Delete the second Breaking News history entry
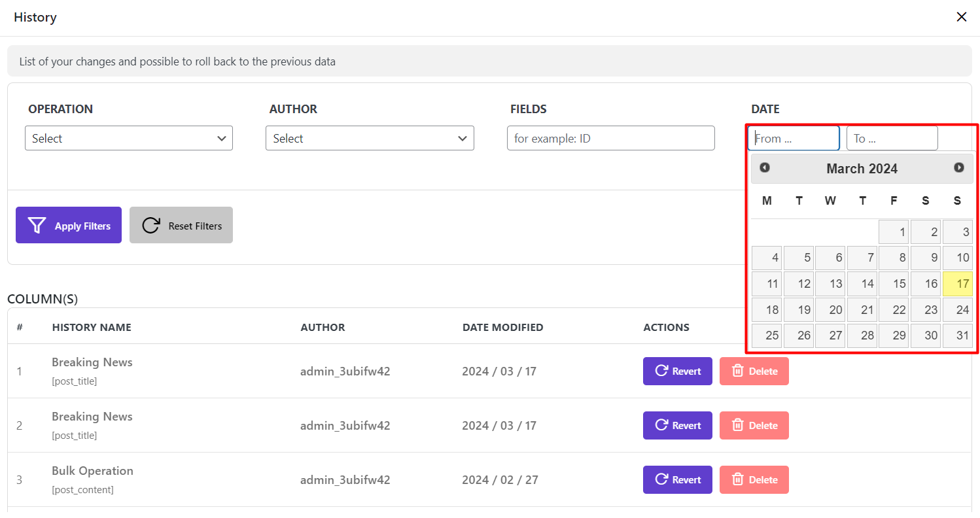Image resolution: width=980 pixels, height=518 pixels. [x=754, y=425]
